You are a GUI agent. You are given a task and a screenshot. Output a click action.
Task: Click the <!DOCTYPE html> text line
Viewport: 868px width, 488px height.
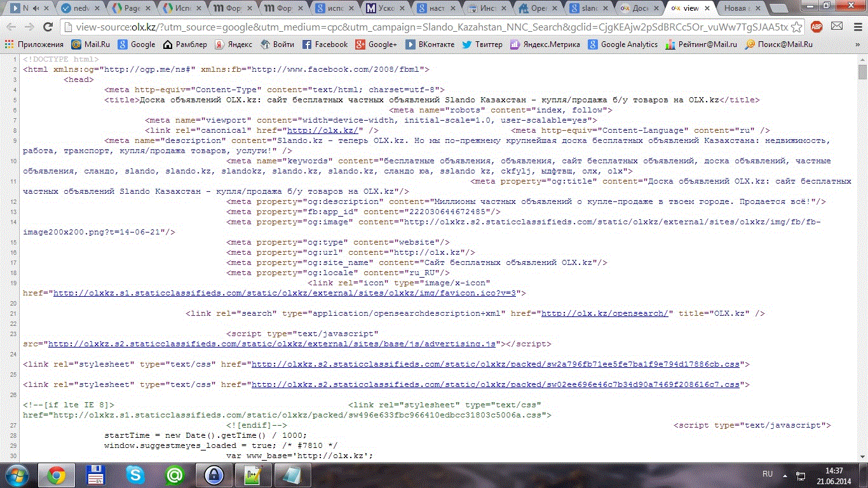(x=61, y=59)
